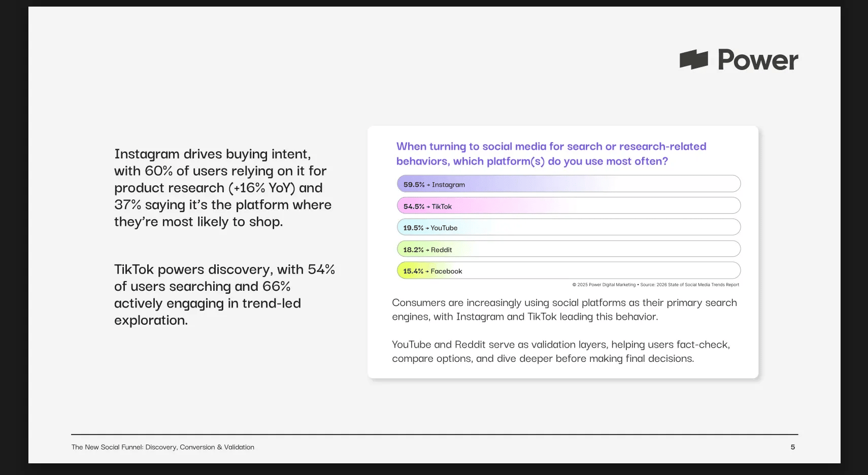Click page number 5 in footer
The height and width of the screenshot is (475, 868).
click(792, 447)
